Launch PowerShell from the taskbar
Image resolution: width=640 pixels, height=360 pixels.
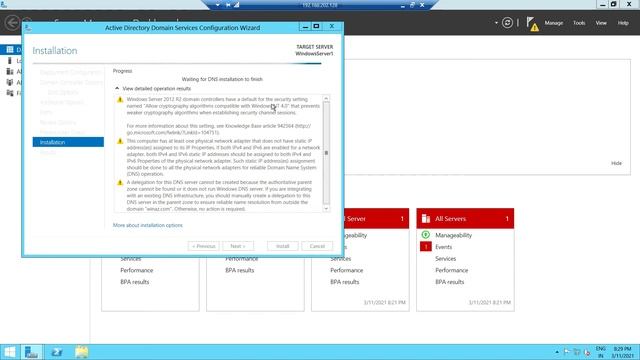(56, 352)
